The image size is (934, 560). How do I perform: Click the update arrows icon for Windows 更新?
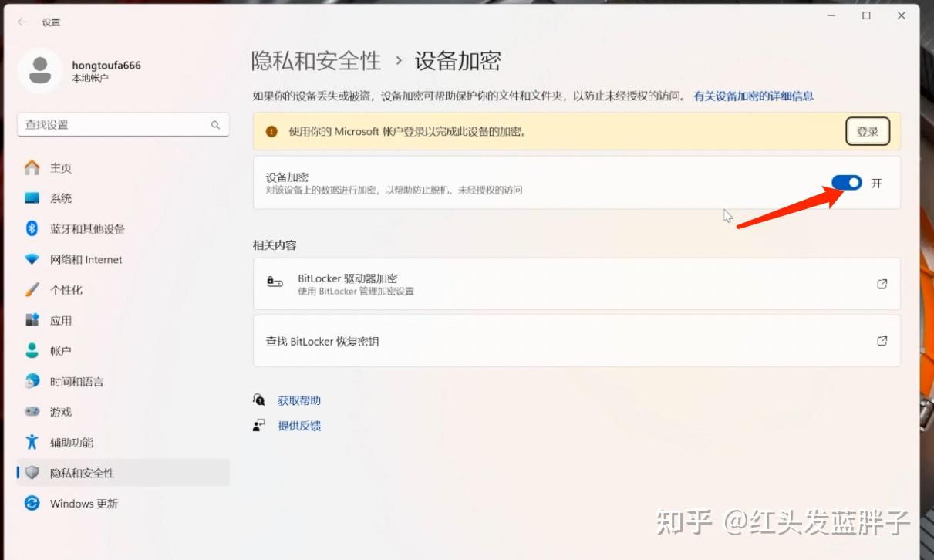32,503
